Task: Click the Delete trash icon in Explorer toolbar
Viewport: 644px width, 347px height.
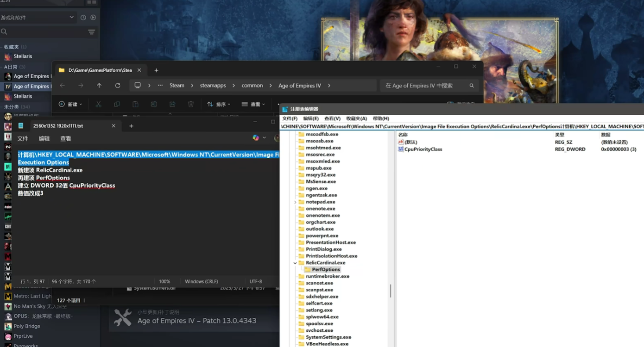Action: click(191, 105)
